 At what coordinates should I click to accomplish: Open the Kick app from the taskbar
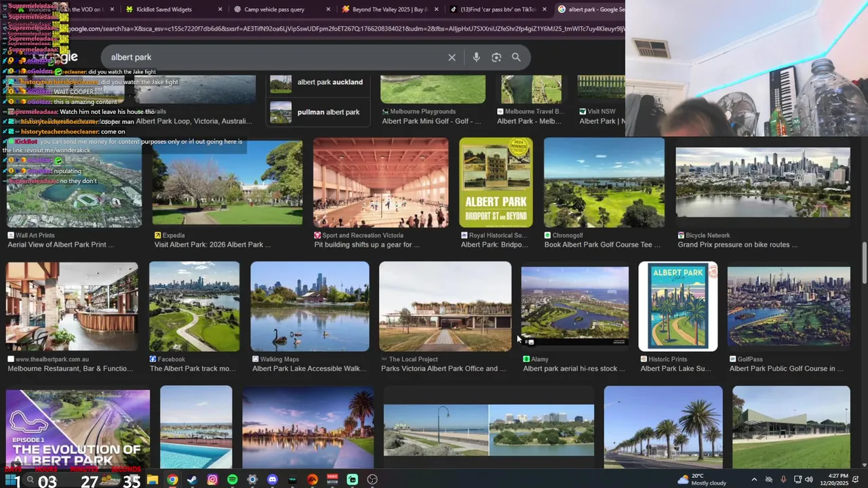tap(353, 480)
